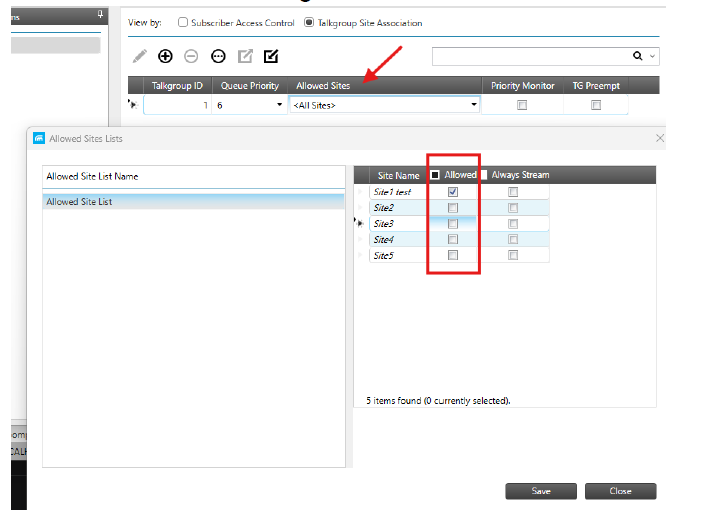Click the add (plus circle) icon

tap(165, 56)
